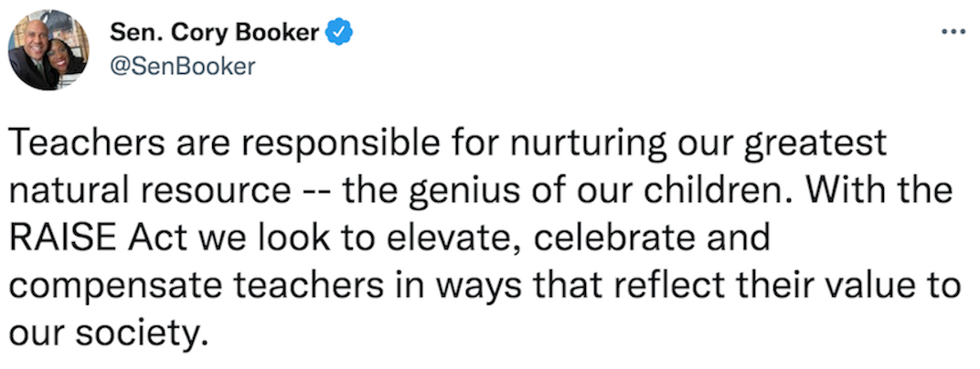This screenshot has height=369, width=980.
Task: Click the blue verified checkmark badge
Action: pos(341,31)
